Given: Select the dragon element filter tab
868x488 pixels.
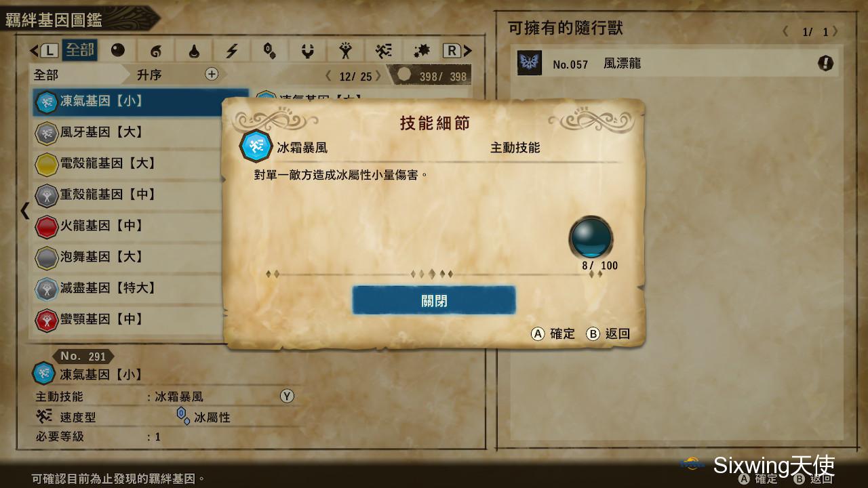Looking at the screenshot, I should [x=308, y=51].
